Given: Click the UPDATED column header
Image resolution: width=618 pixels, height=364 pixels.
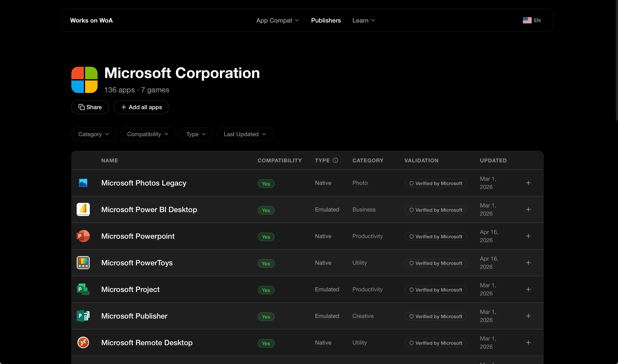Looking at the screenshot, I should coord(493,161).
